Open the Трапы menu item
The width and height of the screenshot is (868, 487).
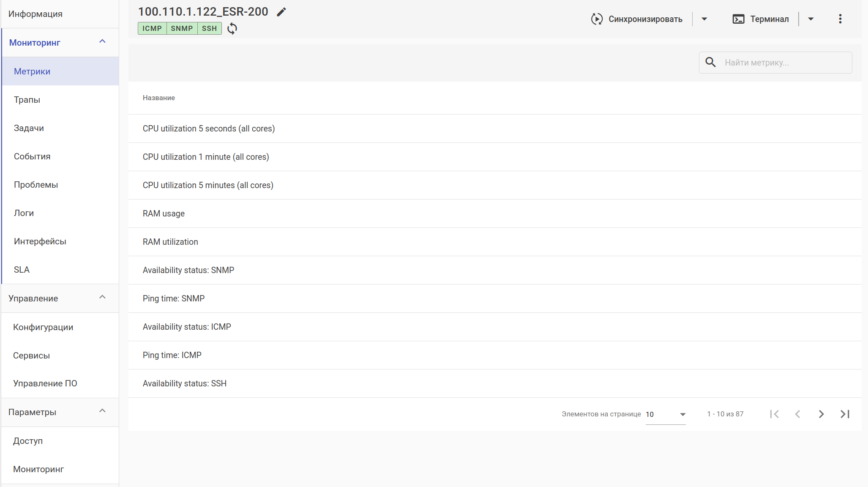(27, 100)
